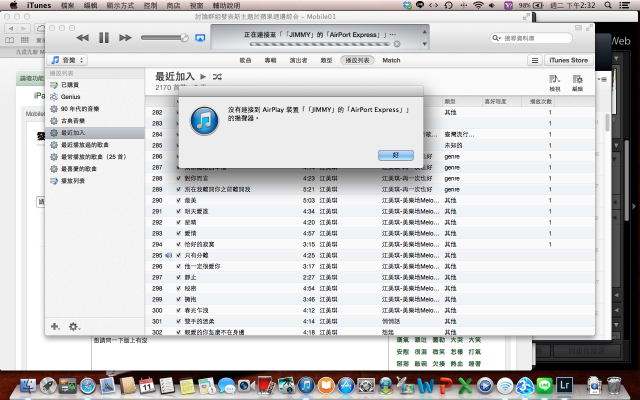Open the 最近播放過的歌曲 playlist
640x400 pixels.
84,145
